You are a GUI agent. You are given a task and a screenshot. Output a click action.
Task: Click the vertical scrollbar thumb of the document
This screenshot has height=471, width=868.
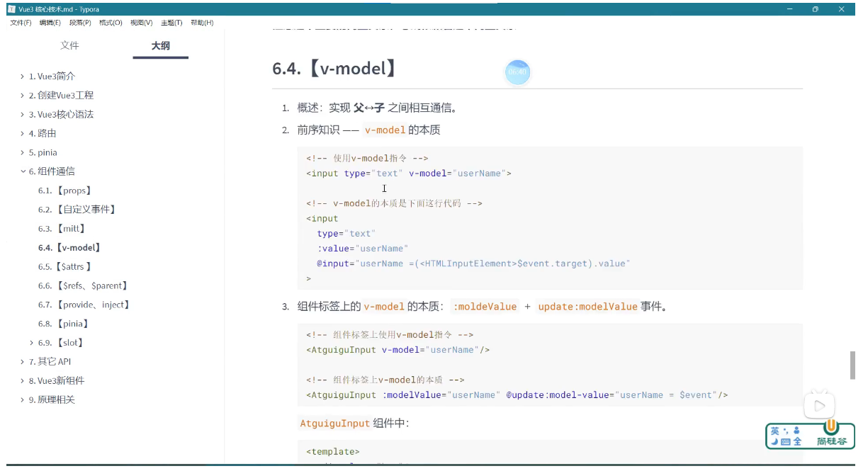852,365
